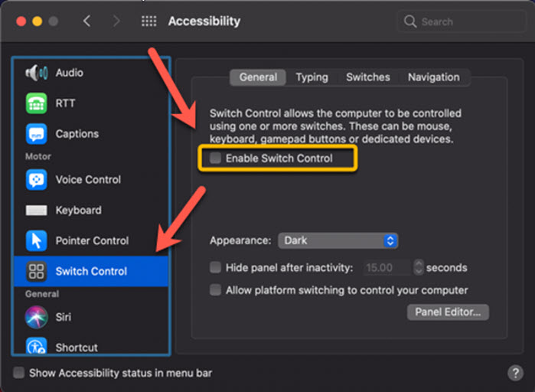The width and height of the screenshot is (535, 392).
Task: Click the Voice Control icon
Action: tap(36, 179)
